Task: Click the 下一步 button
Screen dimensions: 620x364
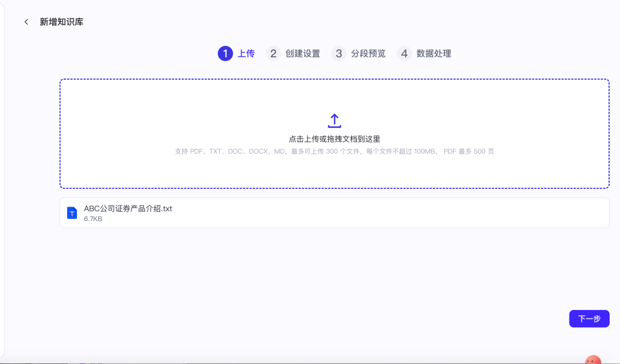Action: pyautogui.click(x=589, y=319)
